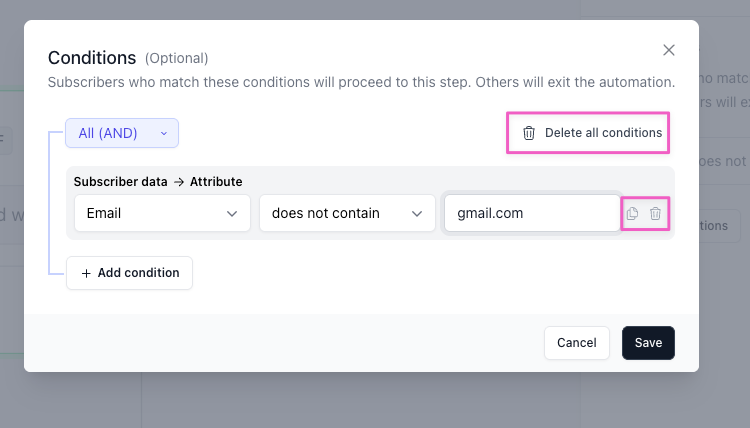Click the Subscriber data label
This screenshot has width=750, height=428.
(x=120, y=182)
